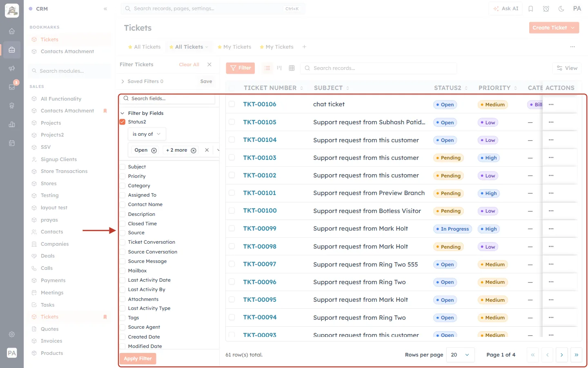Screen dimensions: 588x368
Task: Open dropdown on active All Tickets tab
Action: pos(207,47)
